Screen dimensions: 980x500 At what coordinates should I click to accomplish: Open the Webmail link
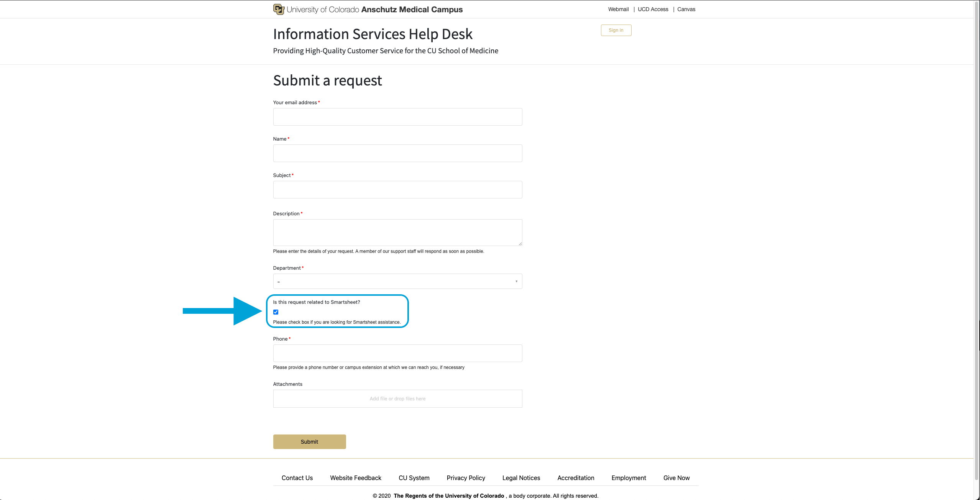point(618,9)
